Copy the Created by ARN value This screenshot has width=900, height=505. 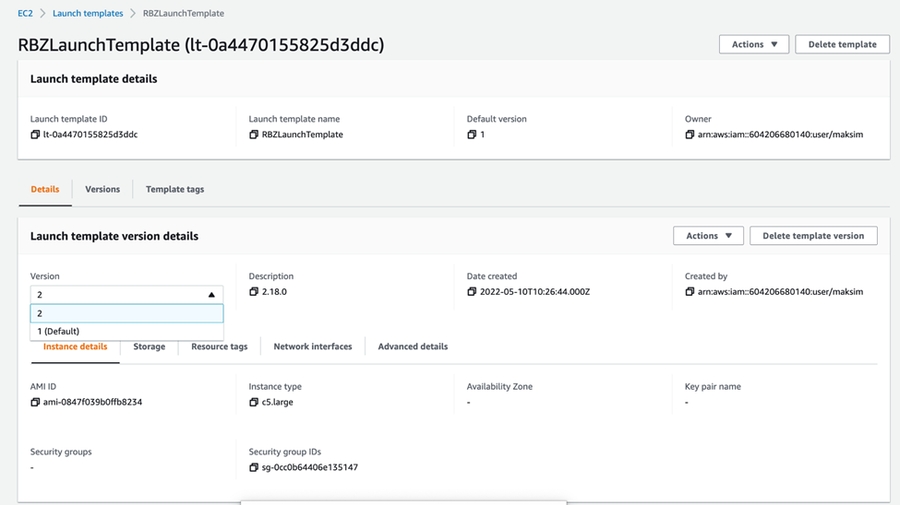pyautogui.click(x=690, y=292)
